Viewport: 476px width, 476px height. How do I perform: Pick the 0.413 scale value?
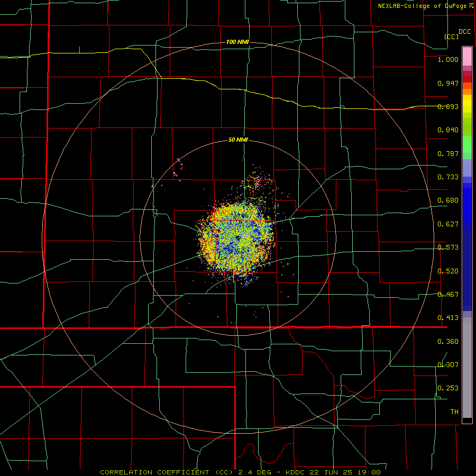tap(448, 318)
